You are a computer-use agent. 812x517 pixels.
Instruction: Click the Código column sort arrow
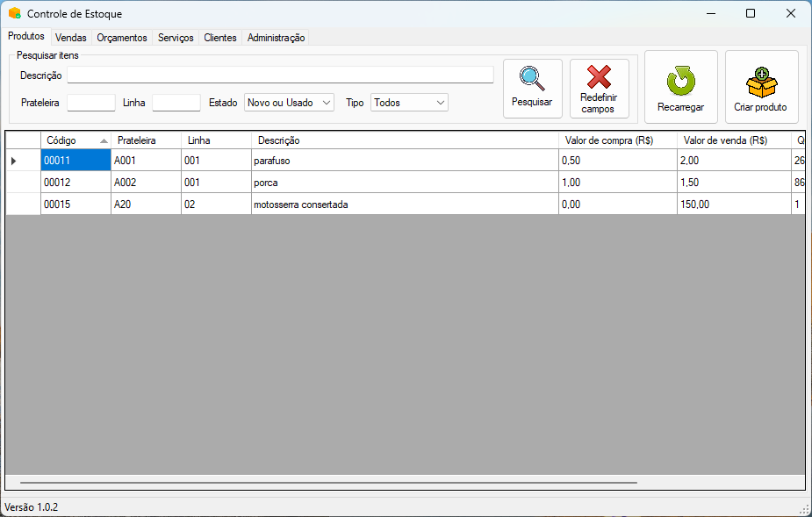click(x=104, y=140)
